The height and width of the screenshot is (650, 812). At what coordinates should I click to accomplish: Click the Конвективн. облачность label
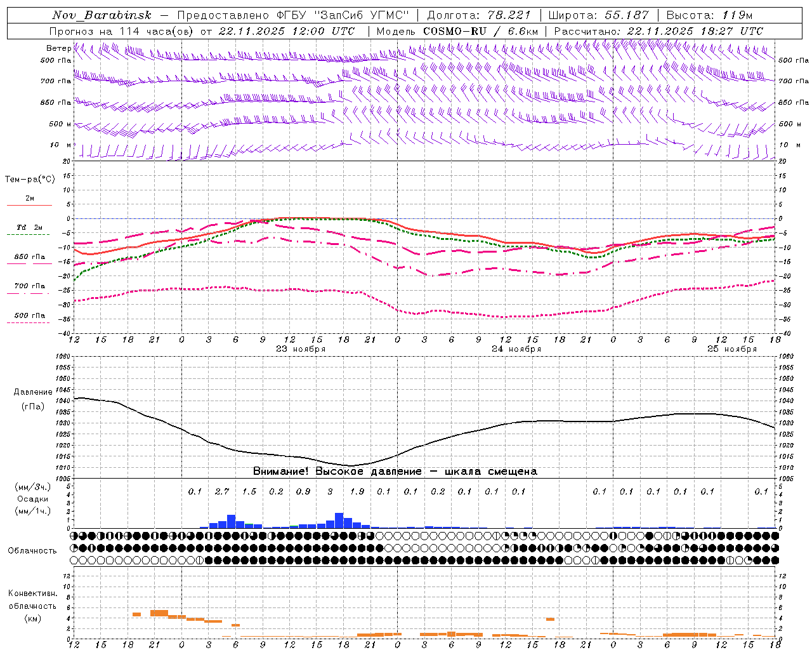pos(32,600)
